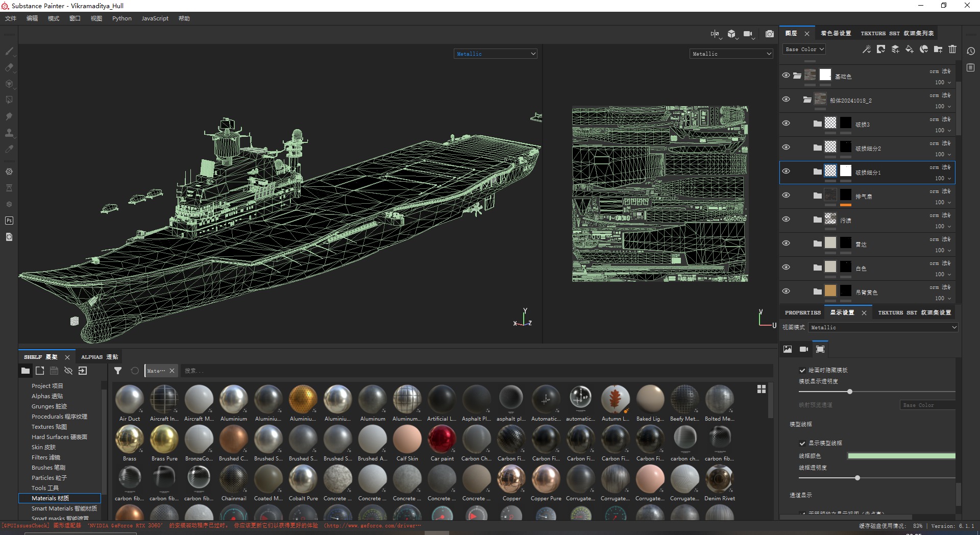Click the add smart material icon
The height and width of the screenshot is (535, 980).
tap(924, 49)
